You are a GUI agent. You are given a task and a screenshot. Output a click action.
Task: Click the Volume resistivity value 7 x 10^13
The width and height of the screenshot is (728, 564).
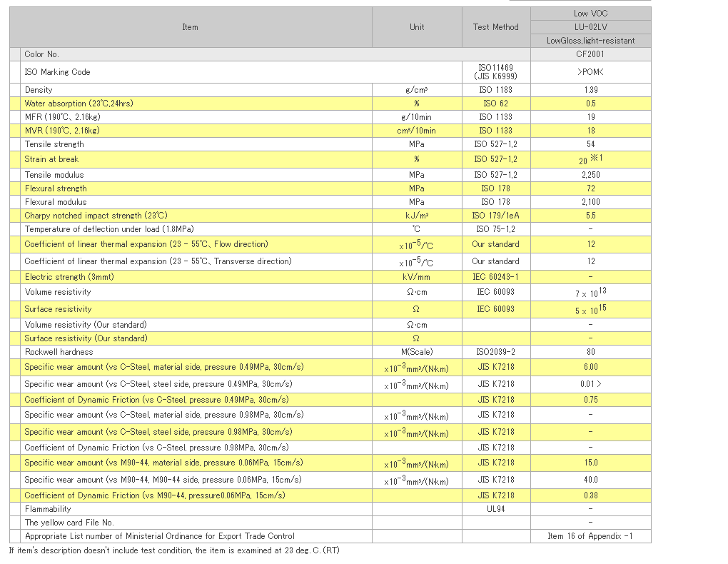(x=590, y=293)
